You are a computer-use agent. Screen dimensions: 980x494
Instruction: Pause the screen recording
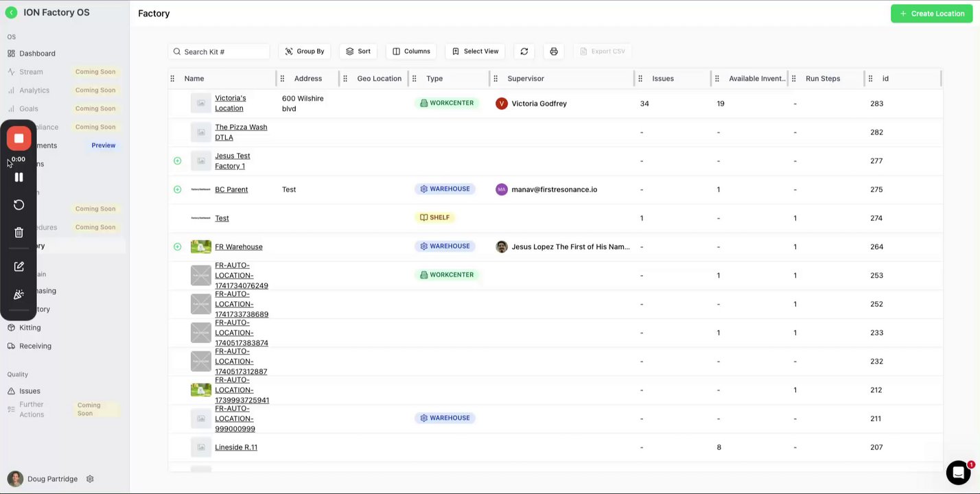(x=19, y=177)
